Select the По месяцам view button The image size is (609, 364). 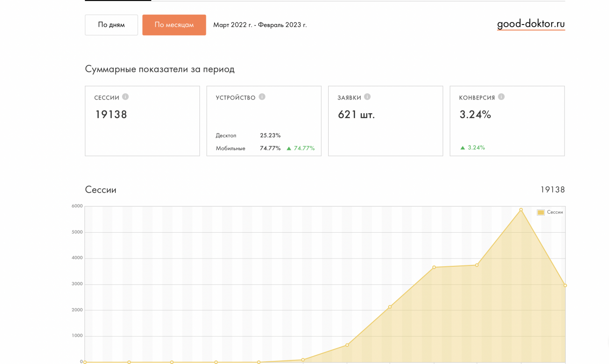click(174, 25)
